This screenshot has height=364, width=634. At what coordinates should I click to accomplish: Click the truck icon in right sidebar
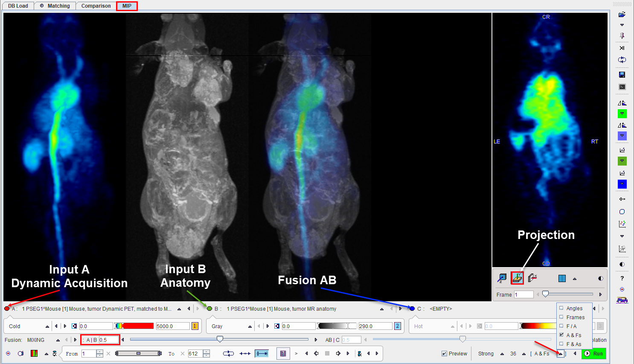tap(622, 300)
